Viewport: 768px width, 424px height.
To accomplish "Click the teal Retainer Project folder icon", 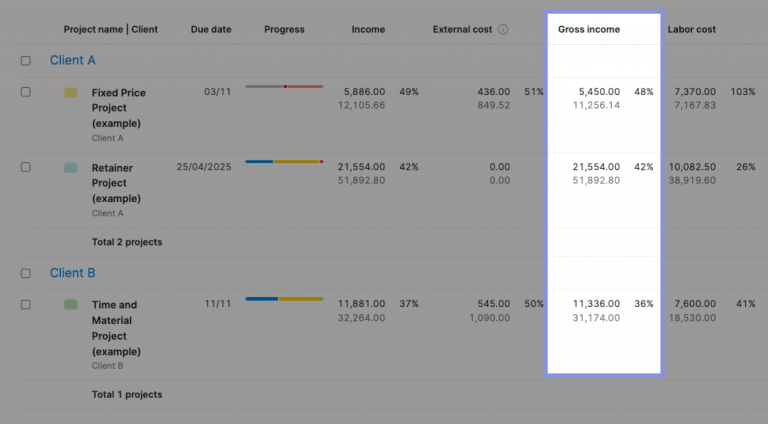I will 71,168.
